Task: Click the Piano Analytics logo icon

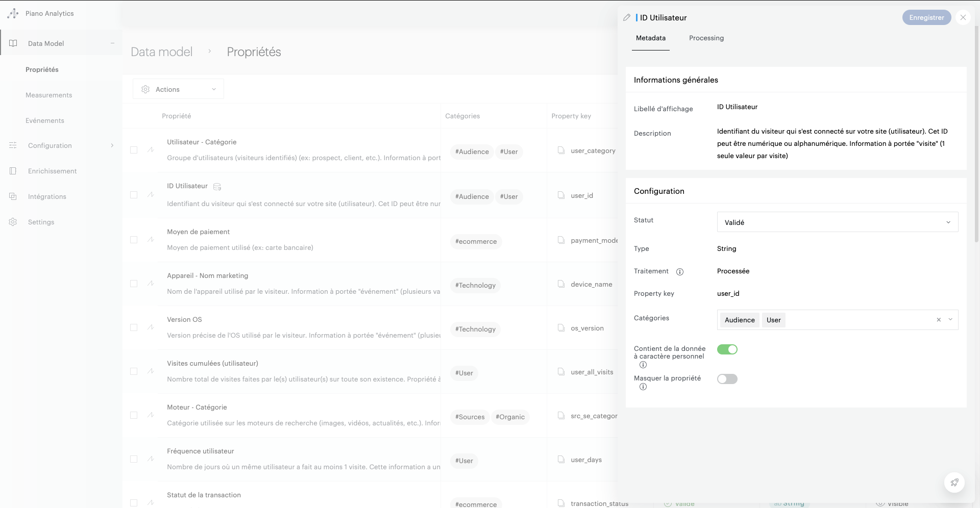Action: [13, 13]
